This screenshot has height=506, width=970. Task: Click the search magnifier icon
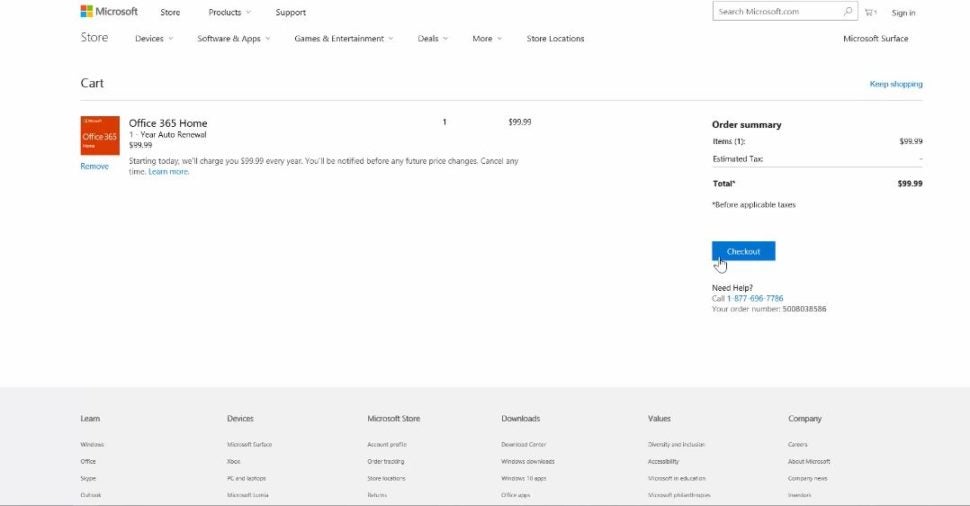click(848, 11)
